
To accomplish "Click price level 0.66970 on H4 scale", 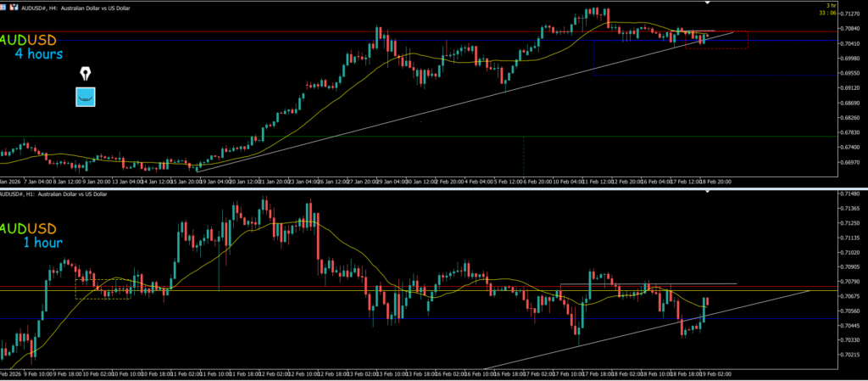I will coord(848,163).
